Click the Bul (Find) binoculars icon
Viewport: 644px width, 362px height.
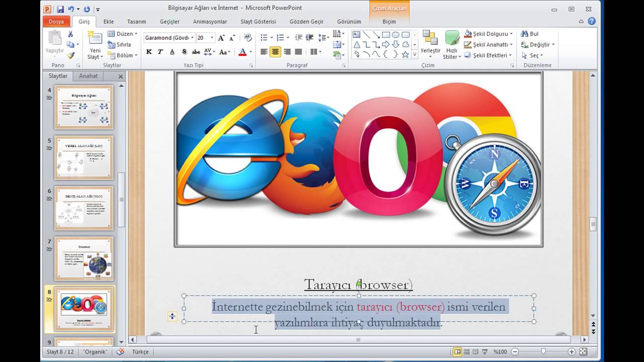point(524,34)
